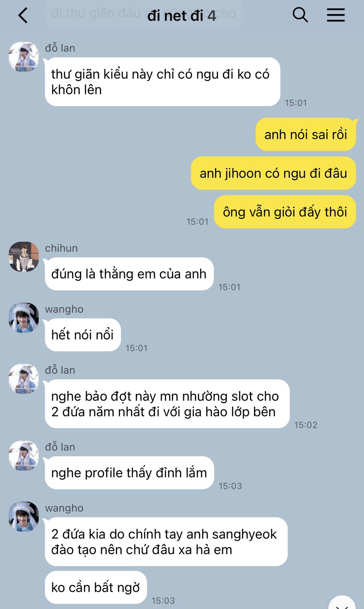Tap wangho's avatar beside 'hết nói nổi'
Screen dimensions: 364x609
tap(24, 318)
